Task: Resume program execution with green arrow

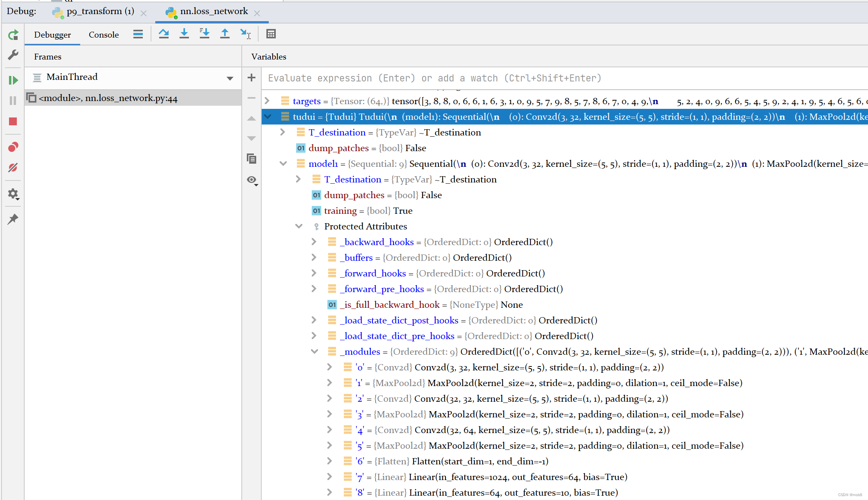Action: point(13,80)
